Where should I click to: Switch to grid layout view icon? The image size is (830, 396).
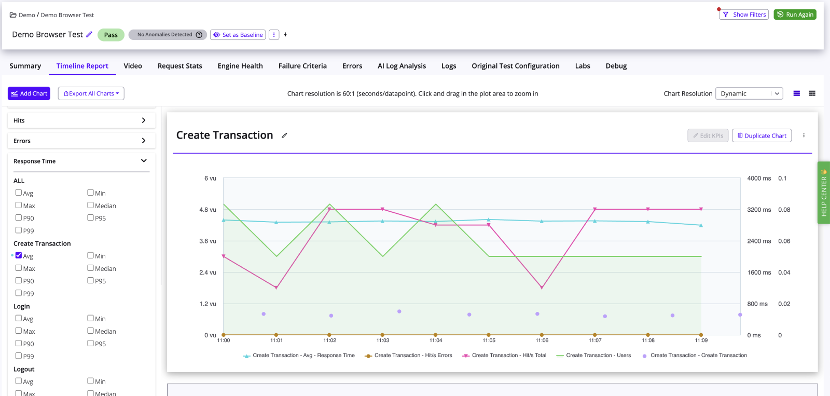pyautogui.click(x=812, y=94)
